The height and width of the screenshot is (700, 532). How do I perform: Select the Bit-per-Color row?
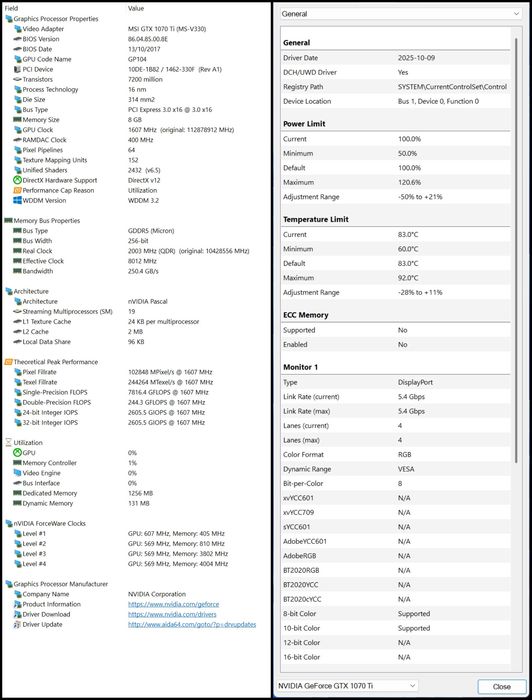(396, 483)
